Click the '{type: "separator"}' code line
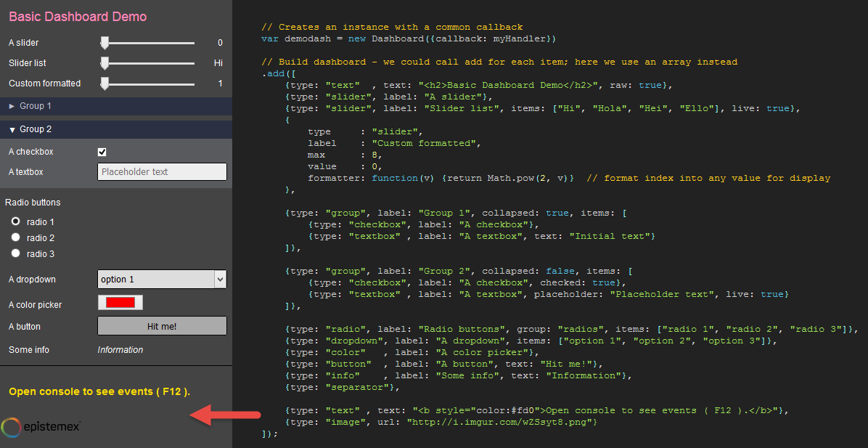Screen dimensions: 868x448 (x=342, y=388)
